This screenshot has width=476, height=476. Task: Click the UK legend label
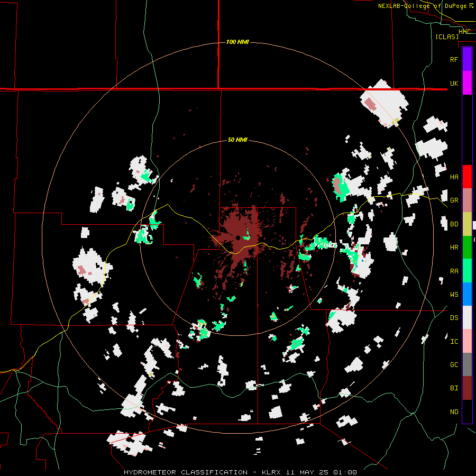point(454,83)
